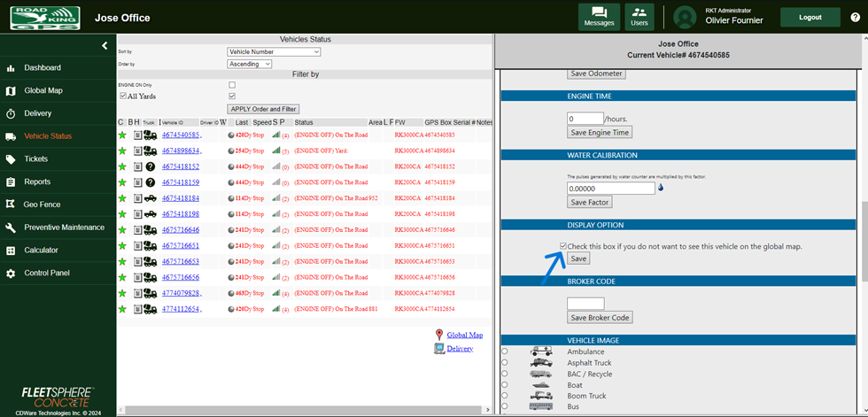
Task: Click the water drop icon beside calibration factor
Action: [661, 188]
